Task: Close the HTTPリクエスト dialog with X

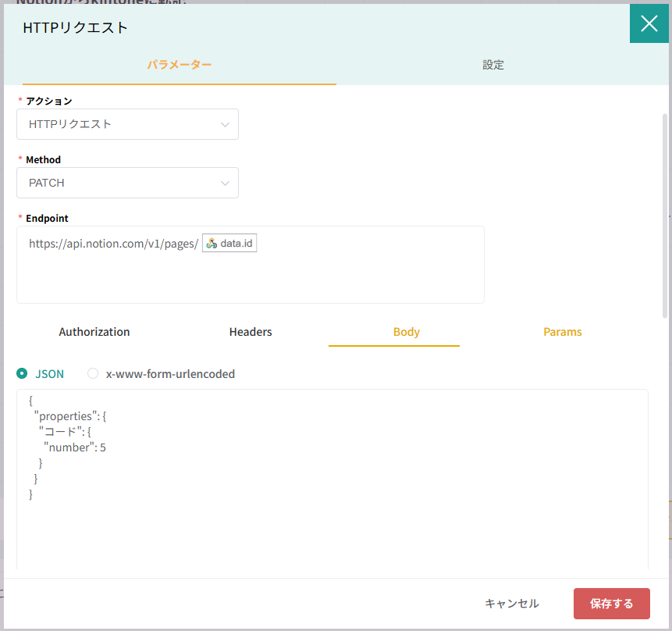Action: (x=649, y=23)
